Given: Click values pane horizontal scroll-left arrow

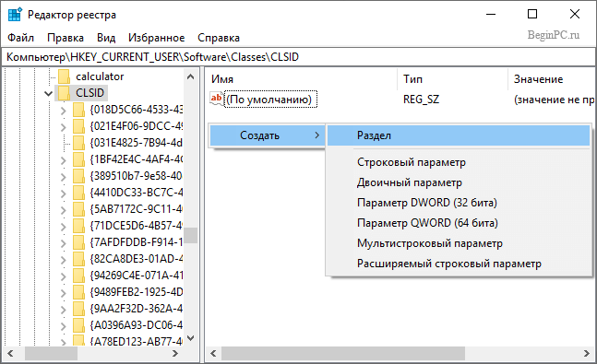Looking at the screenshot, I should click(213, 353).
